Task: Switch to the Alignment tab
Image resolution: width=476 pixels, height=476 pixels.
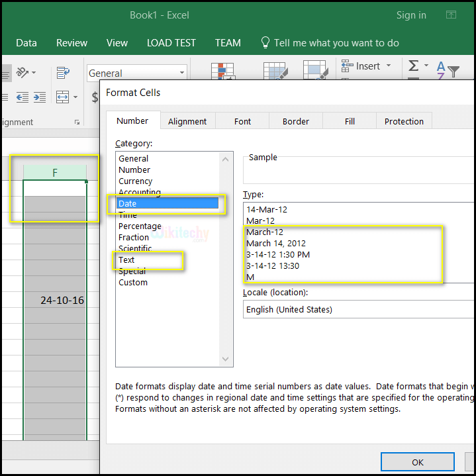Action: coord(187,121)
